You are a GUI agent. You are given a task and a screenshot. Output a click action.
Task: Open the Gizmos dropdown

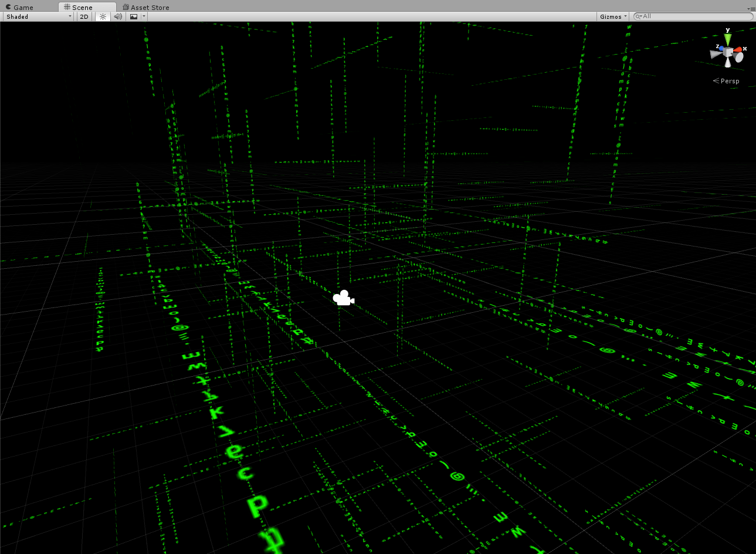[613, 16]
